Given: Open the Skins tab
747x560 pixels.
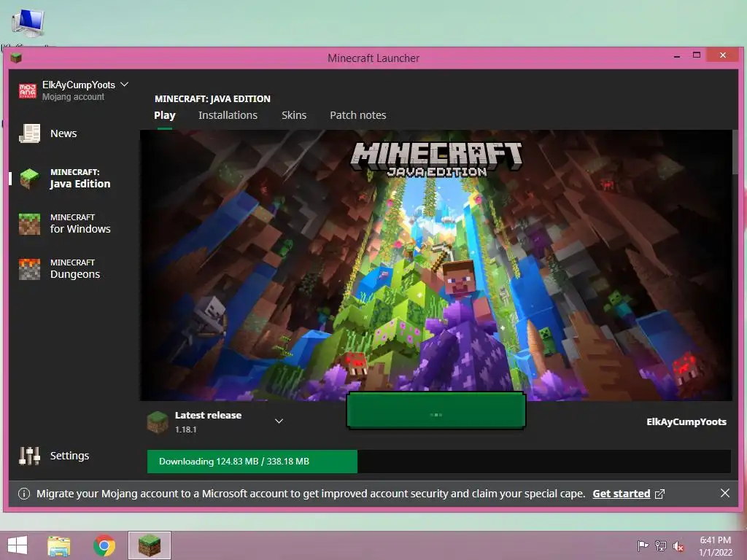Looking at the screenshot, I should 294,115.
